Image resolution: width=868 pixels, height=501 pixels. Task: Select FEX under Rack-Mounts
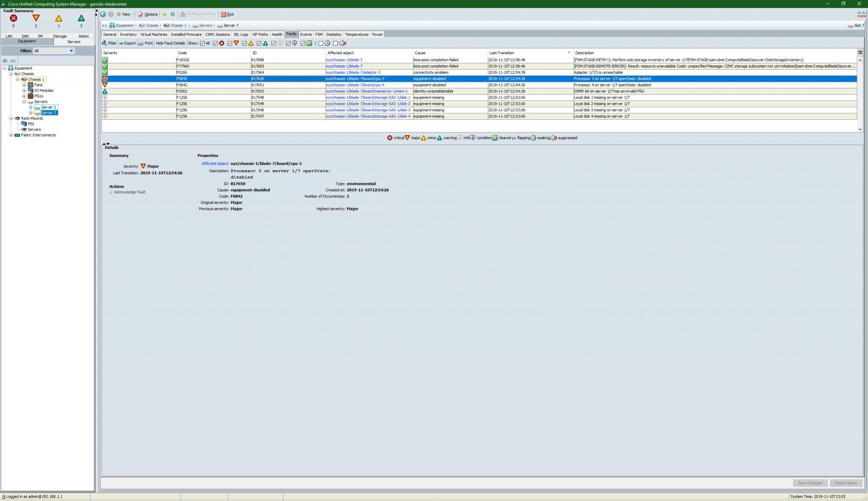point(31,124)
